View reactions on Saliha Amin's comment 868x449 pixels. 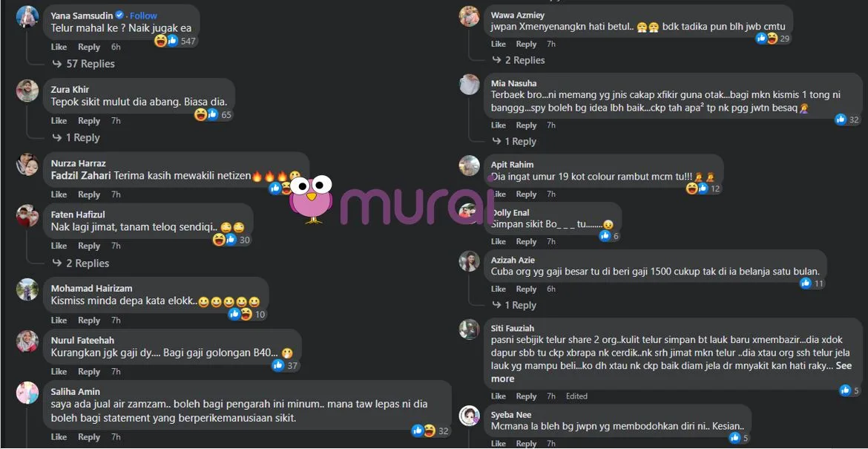[x=431, y=430]
